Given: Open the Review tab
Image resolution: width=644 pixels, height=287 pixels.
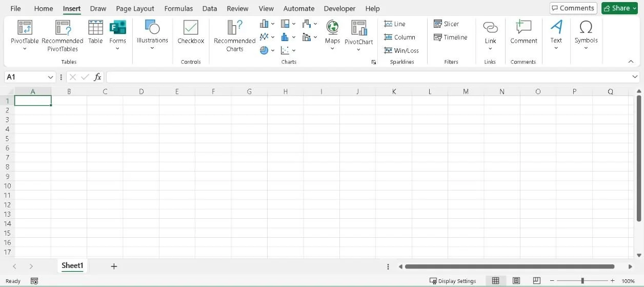Looking at the screenshot, I should [237, 8].
